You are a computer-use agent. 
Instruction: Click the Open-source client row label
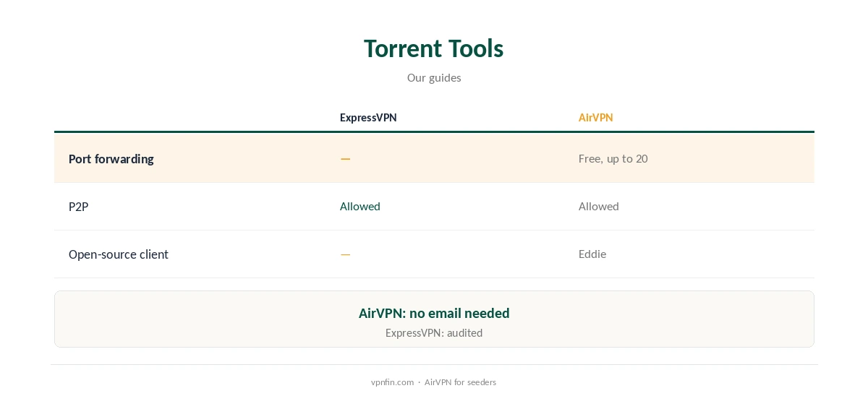pos(119,254)
